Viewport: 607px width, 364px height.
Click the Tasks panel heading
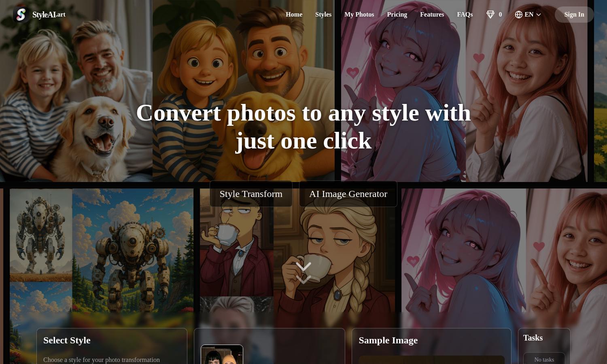coord(533,338)
